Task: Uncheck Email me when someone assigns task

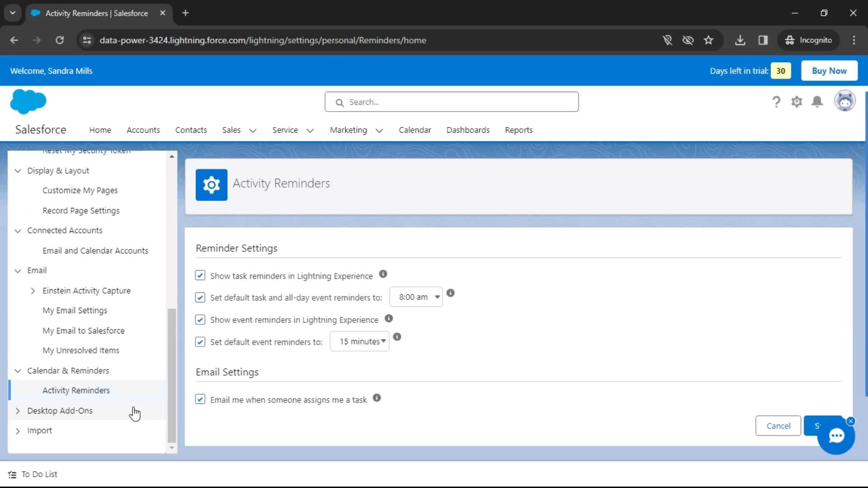Action: point(200,399)
